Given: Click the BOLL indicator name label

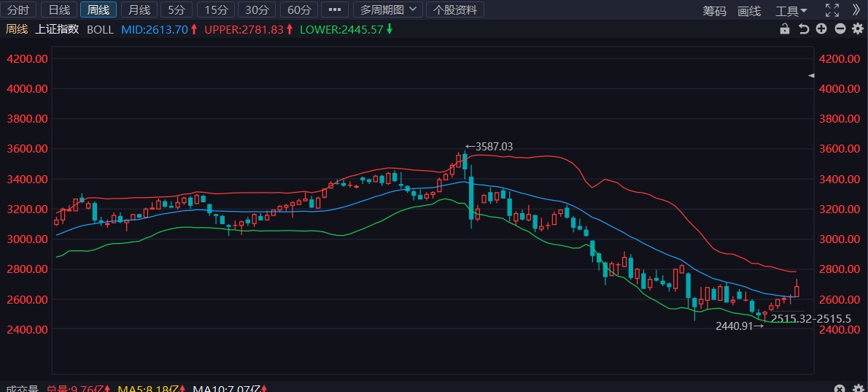Looking at the screenshot, I should point(100,29).
